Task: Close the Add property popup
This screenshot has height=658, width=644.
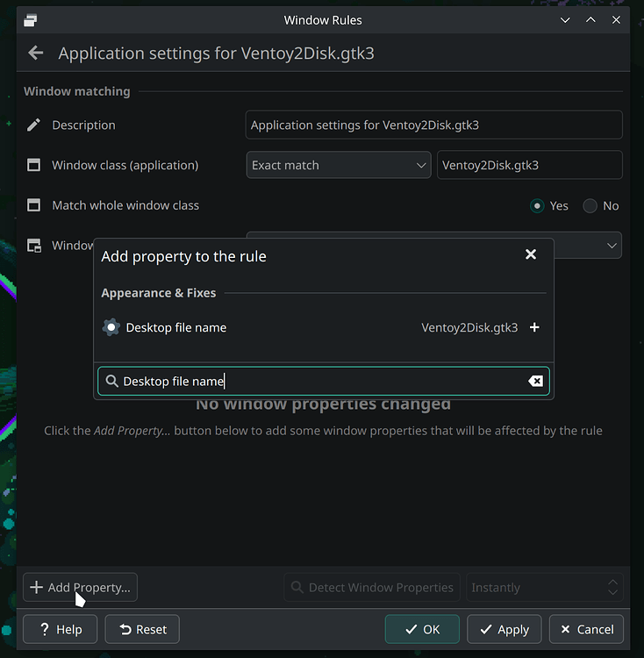Action: point(530,254)
